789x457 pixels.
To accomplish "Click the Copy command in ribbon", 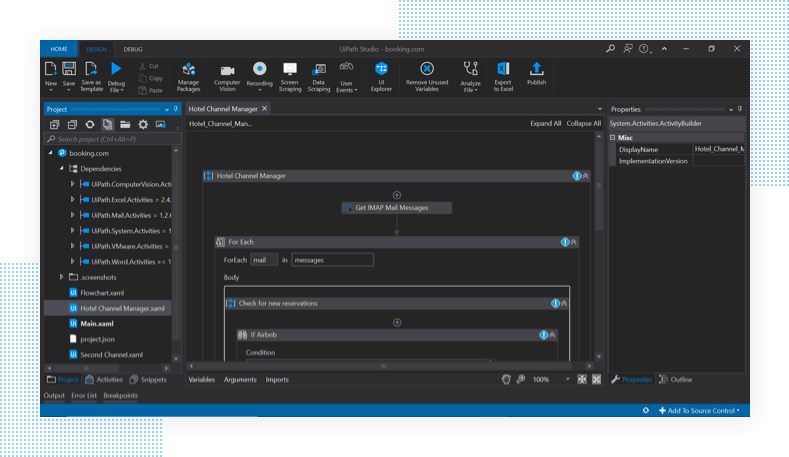I will pos(150,78).
